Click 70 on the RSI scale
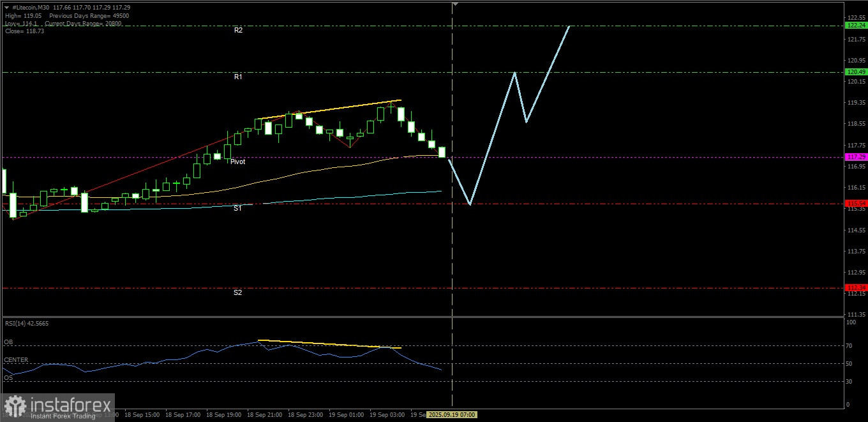 [849, 345]
